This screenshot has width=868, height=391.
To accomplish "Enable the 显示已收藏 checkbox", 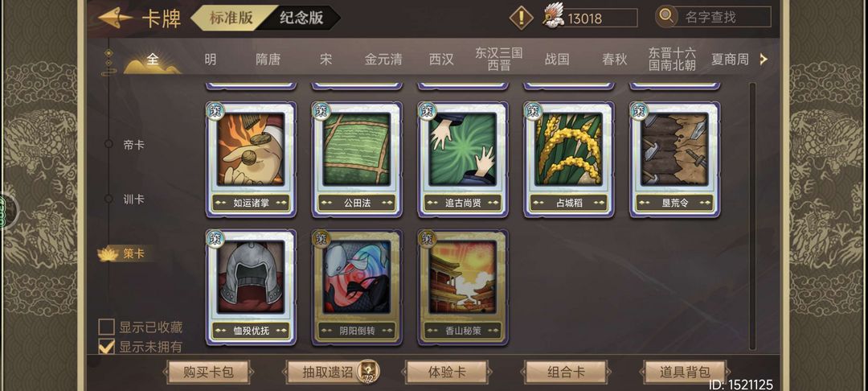I will [106, 327].
